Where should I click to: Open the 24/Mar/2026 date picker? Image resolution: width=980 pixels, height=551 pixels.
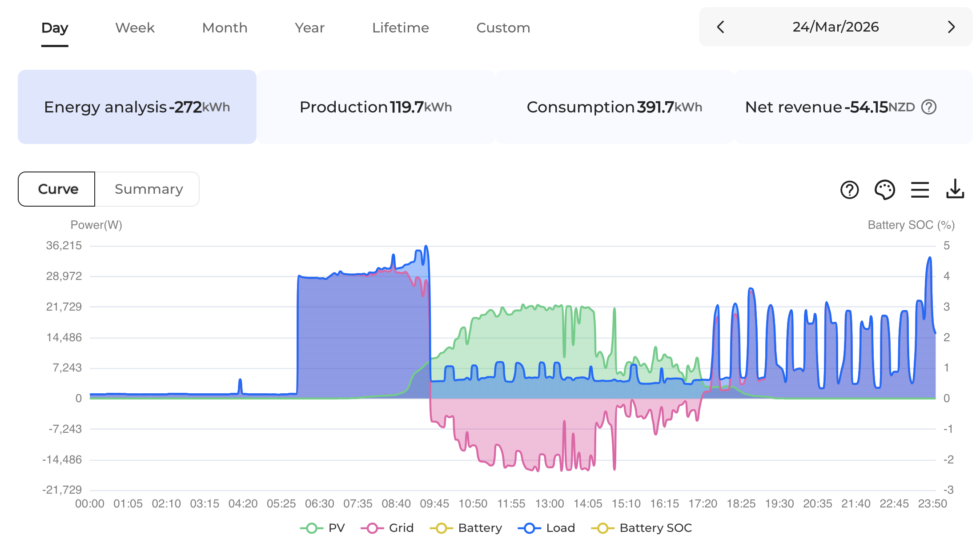pyautogui.click(x=835, y=27)
